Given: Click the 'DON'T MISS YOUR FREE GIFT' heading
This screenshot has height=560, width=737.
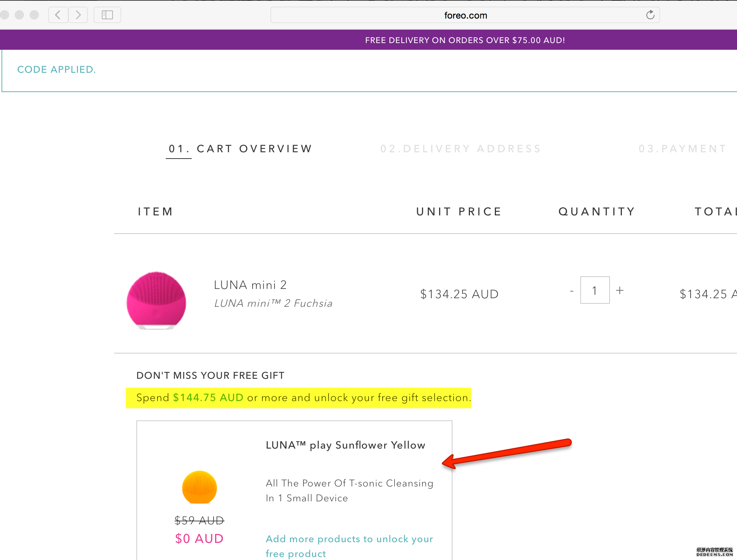Looking at the screenshot, I should [x=210, y=375].
